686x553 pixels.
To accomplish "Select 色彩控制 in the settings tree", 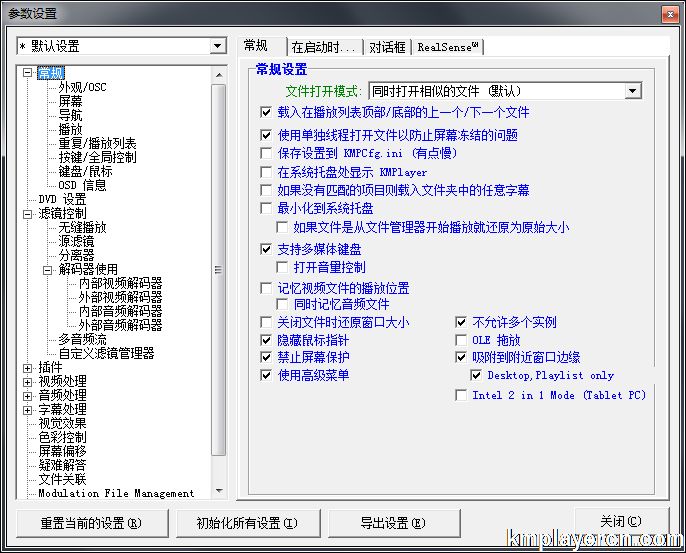I will tap(62, 437).
